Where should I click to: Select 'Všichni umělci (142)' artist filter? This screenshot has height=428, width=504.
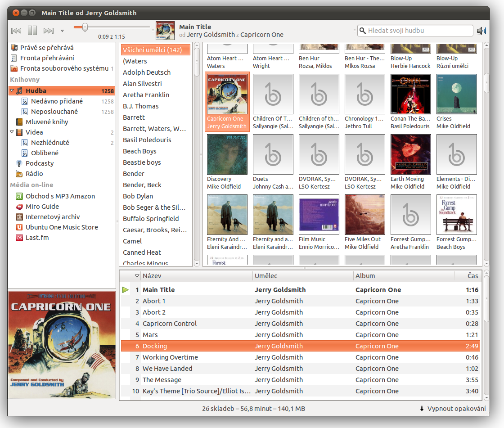pos(156,50)
